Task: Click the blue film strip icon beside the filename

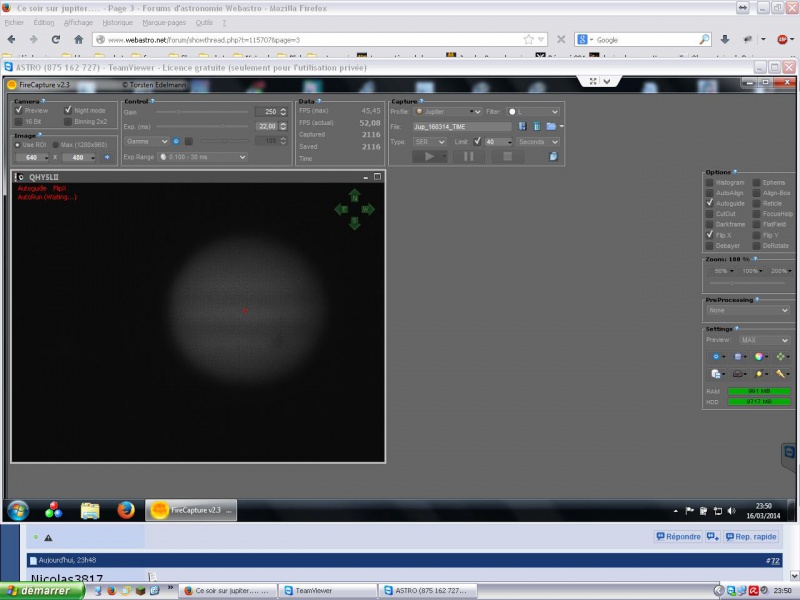Action: pyautogui.click(x=522, y=126)
